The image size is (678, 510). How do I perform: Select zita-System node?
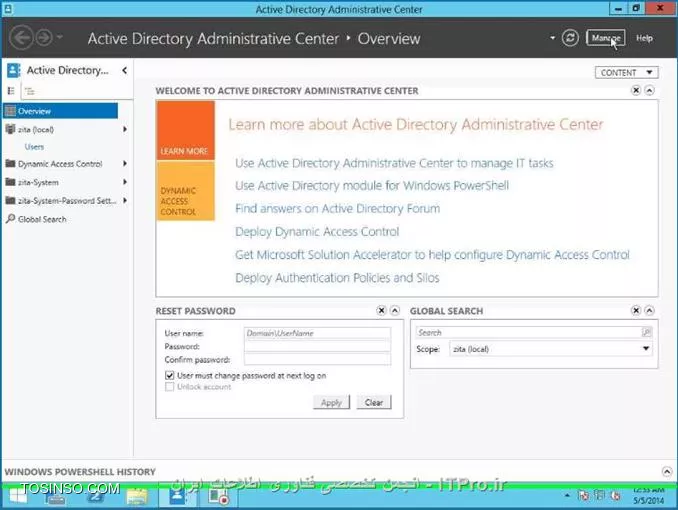38,182
